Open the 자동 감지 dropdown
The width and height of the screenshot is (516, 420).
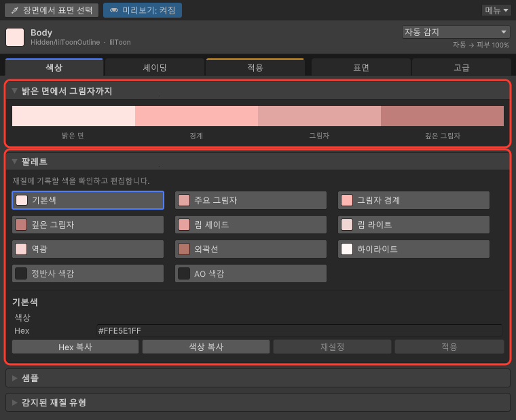click(456, 32)
